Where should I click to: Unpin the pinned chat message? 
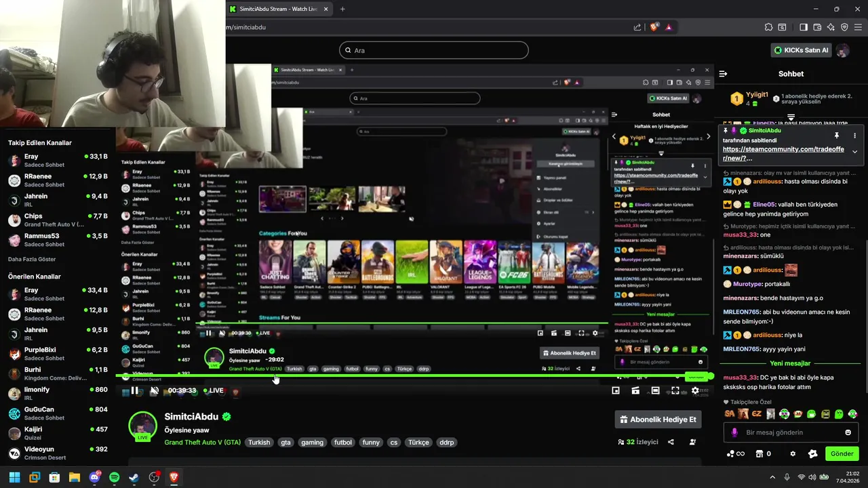point(836,136)
